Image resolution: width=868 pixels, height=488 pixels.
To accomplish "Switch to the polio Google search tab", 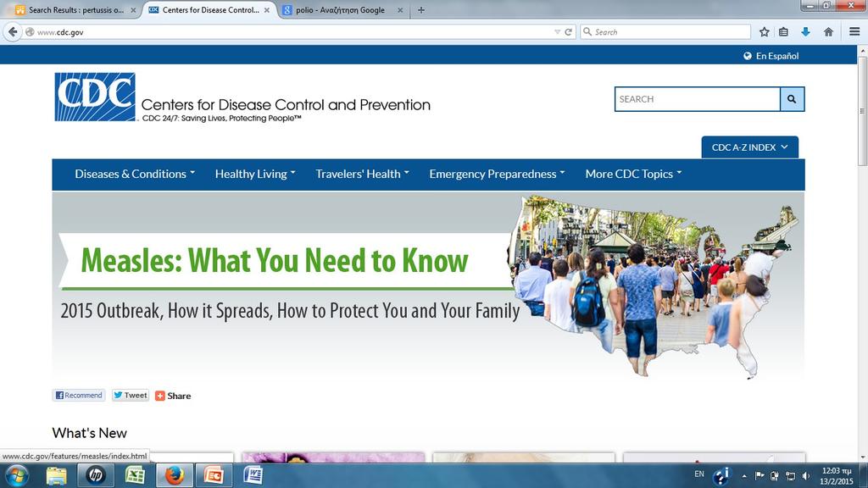I will [x=342, y=10].
